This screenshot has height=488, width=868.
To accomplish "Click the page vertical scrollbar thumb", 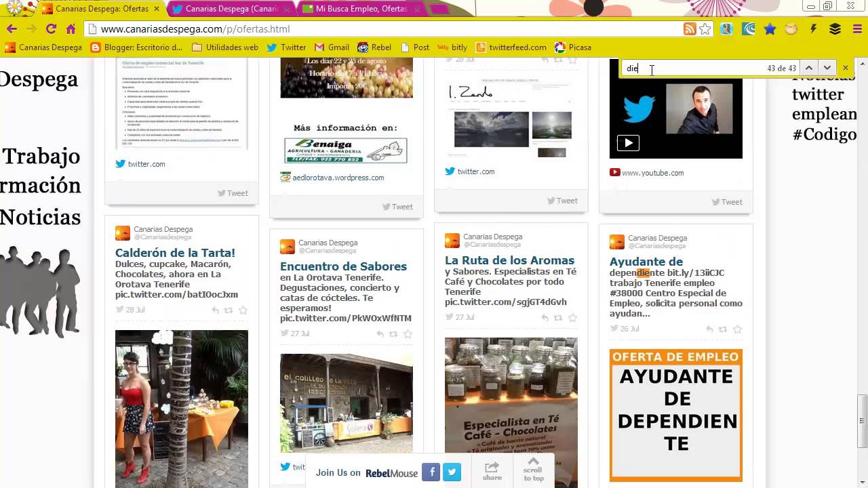I will click(x=862, y=422).
